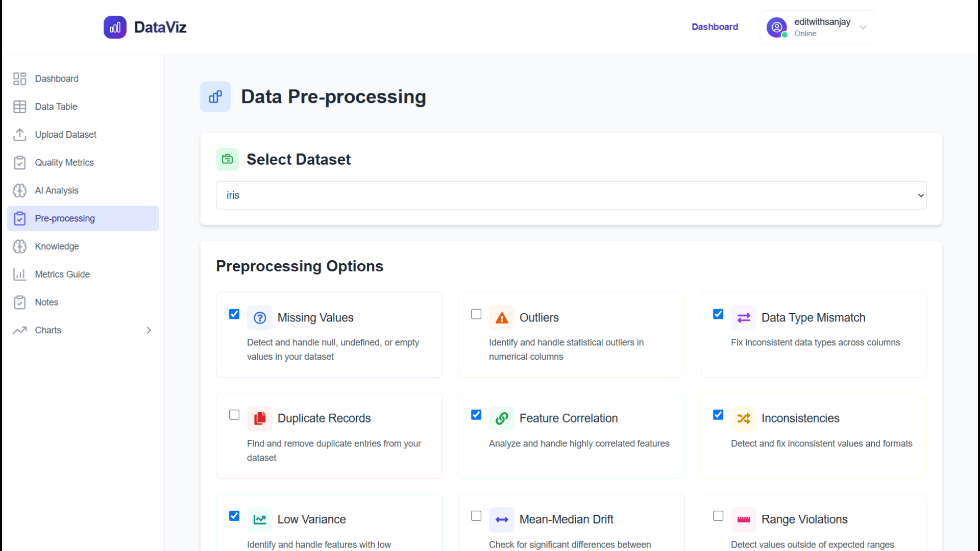The image size is (980, 551).
Task: Open Metrics Guide from sidebar
Action: tap(62, 274)
